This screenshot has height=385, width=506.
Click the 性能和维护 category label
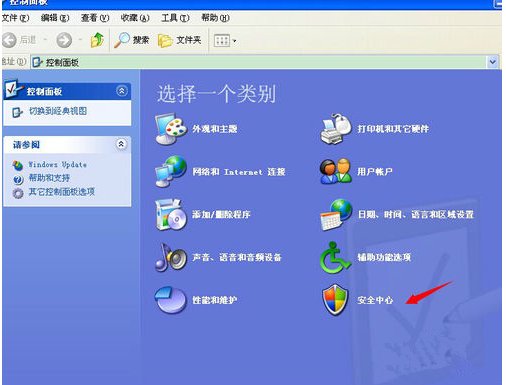pos(215,300)
